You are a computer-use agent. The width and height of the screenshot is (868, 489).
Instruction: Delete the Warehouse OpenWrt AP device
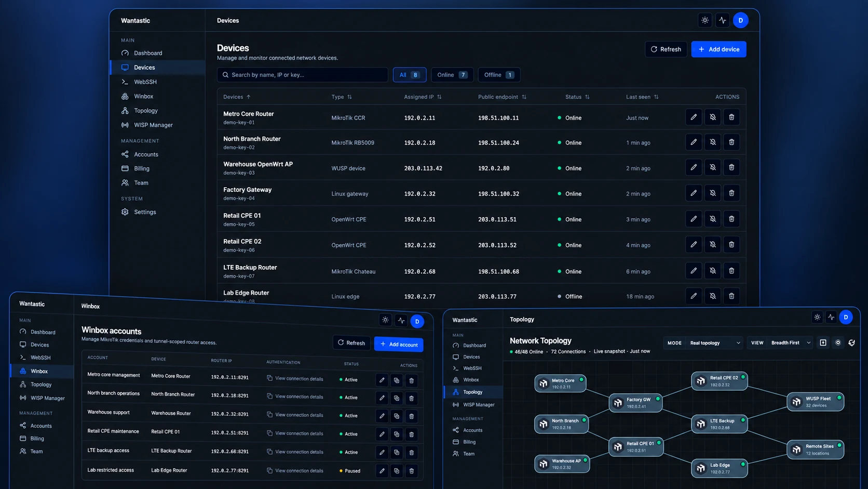[731, 167]
